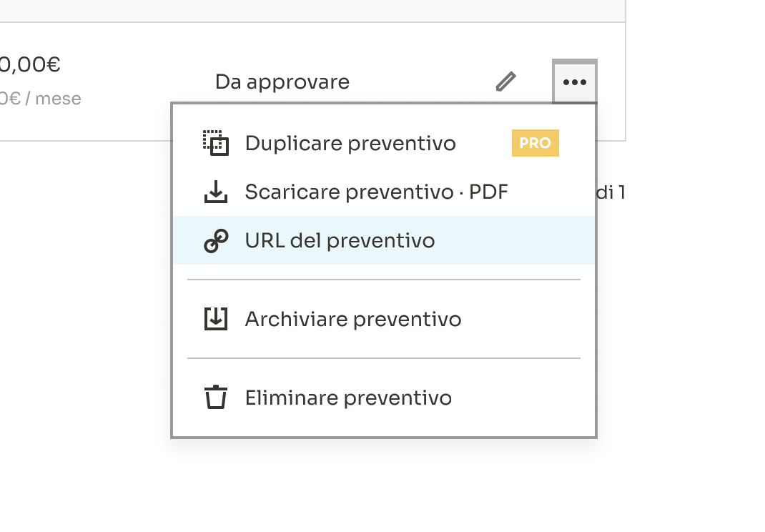Toggle the three-dots more options button
The image size is (765, 532).
(x=575, y=82)
